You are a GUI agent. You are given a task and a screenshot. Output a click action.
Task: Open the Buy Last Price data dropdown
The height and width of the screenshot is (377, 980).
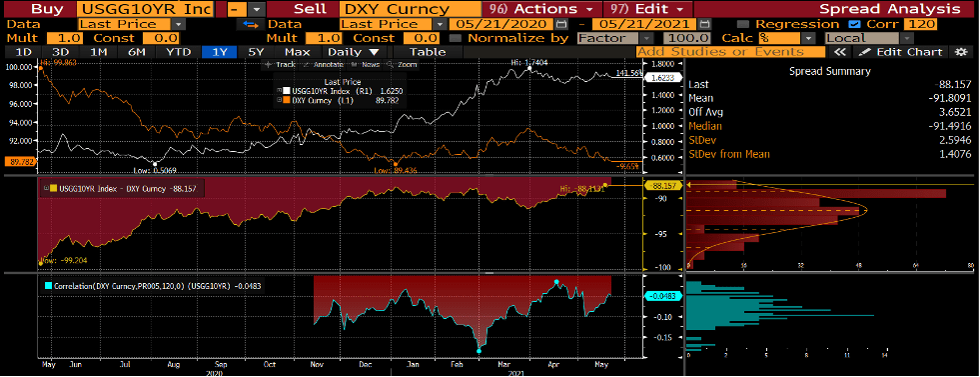[x=133, y=24]
